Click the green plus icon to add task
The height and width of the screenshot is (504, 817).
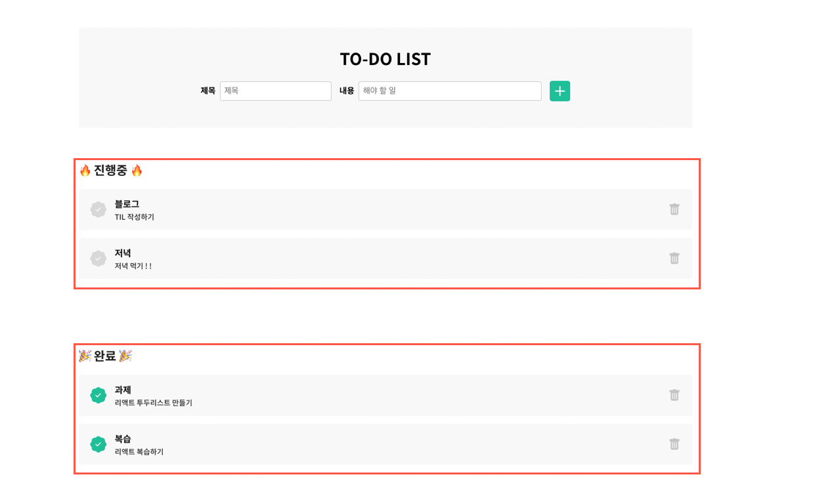coord(560,91)
